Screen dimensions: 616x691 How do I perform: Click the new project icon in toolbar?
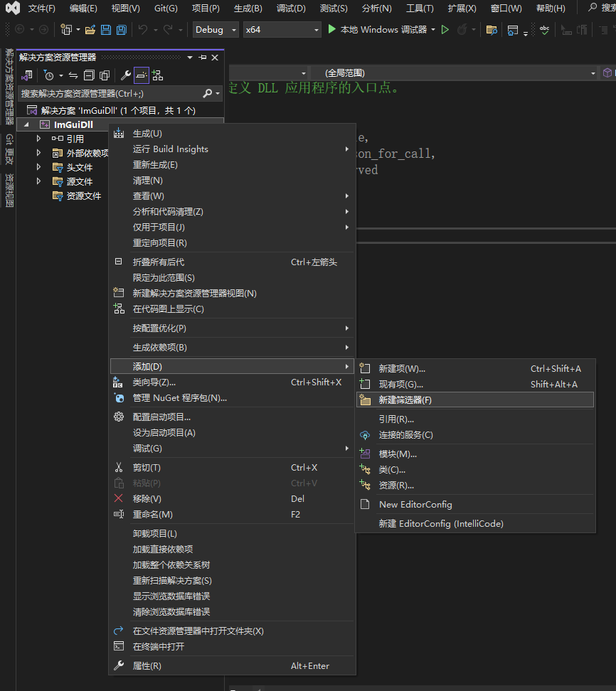[66, 30]
